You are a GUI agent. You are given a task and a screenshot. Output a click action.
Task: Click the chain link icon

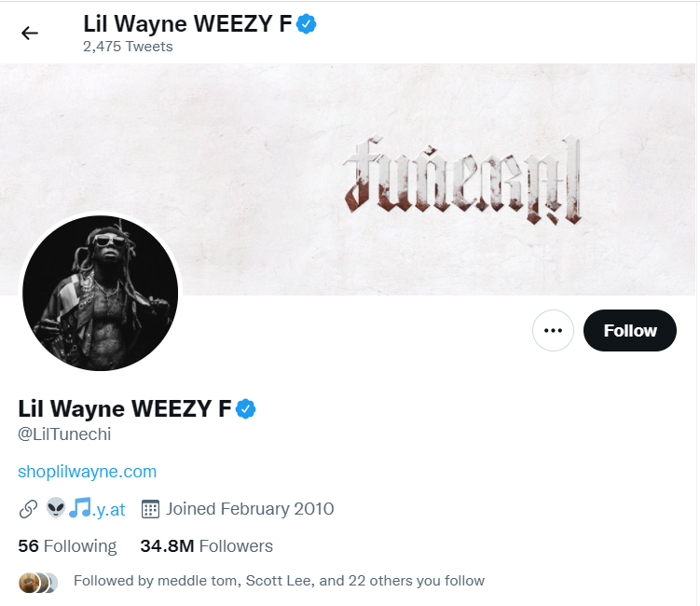point(28,509)
